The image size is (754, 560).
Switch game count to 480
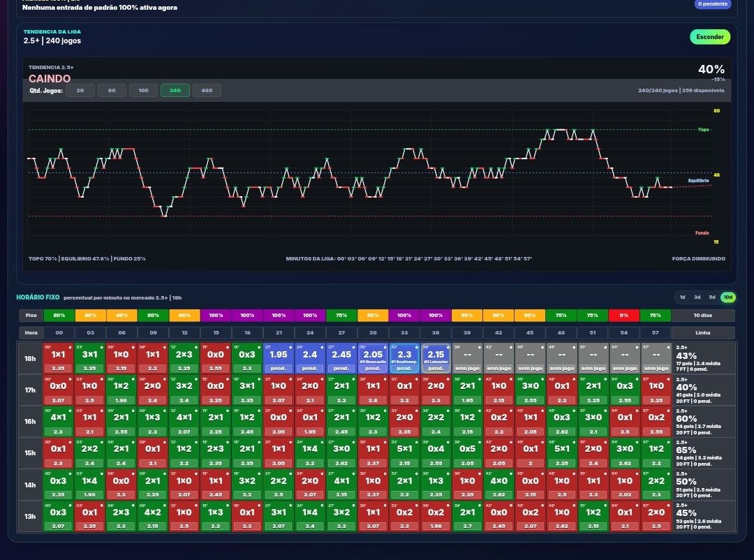[207, 91]
